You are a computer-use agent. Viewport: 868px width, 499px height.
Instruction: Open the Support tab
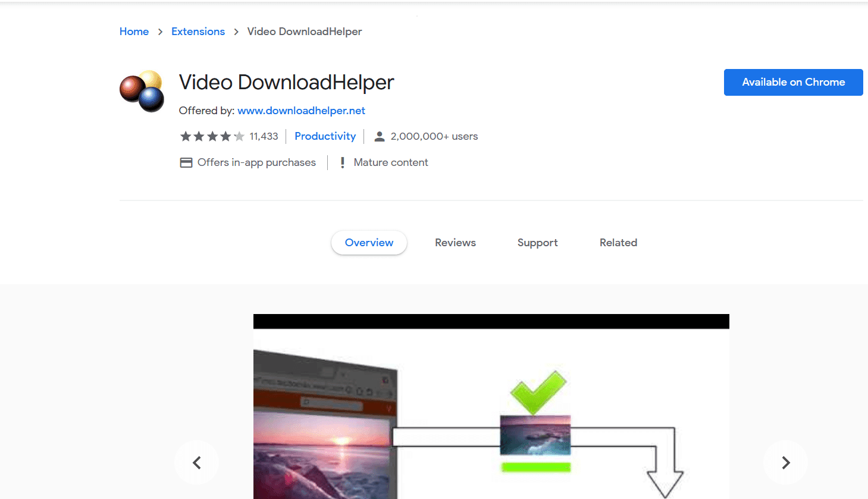537,243
